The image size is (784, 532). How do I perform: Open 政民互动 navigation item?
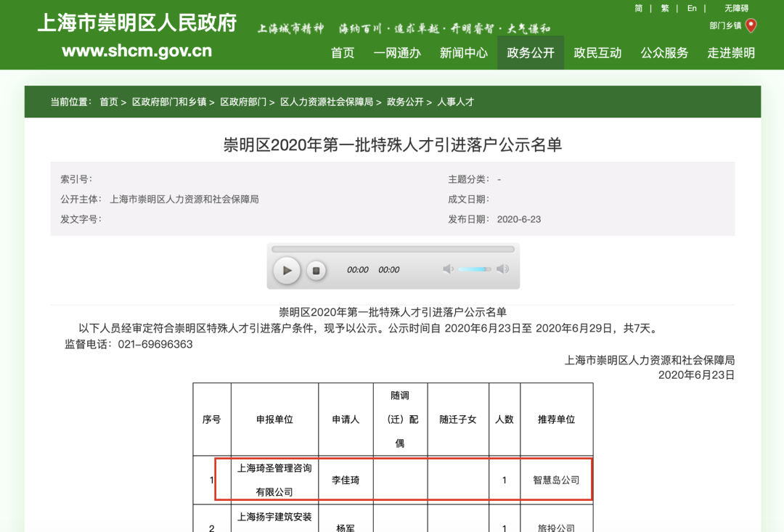[597, 53]
